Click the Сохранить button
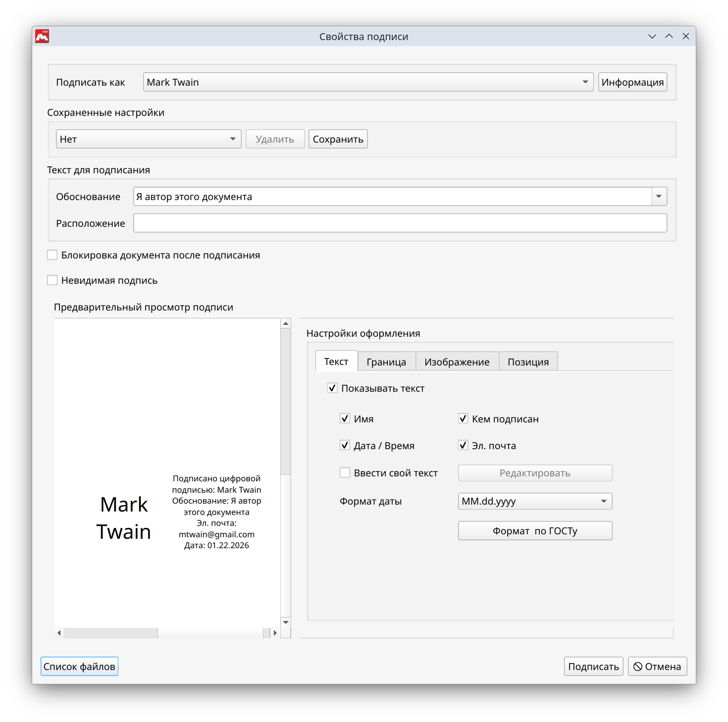The height and width of the screenshot is (722, 728). click(x=338, y=139)
